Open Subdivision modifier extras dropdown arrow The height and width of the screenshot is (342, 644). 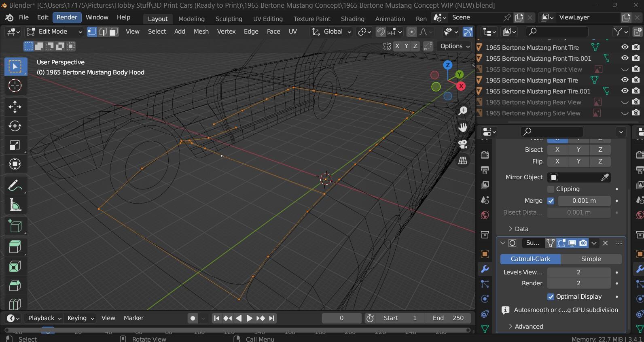[x=594, y=243]
